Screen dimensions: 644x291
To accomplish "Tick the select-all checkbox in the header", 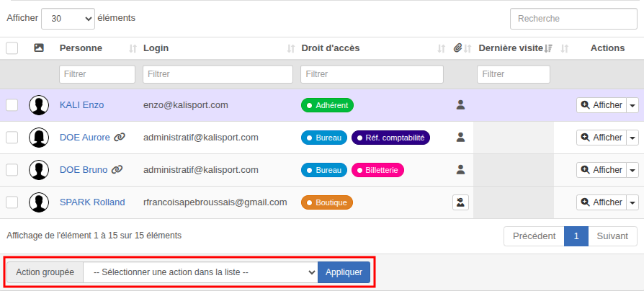I will 12,48.
